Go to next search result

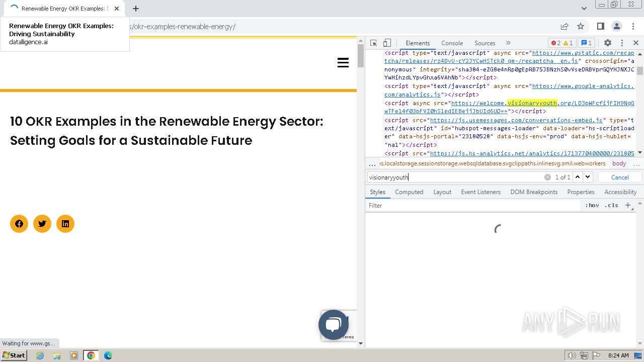[x=588, y=177]
